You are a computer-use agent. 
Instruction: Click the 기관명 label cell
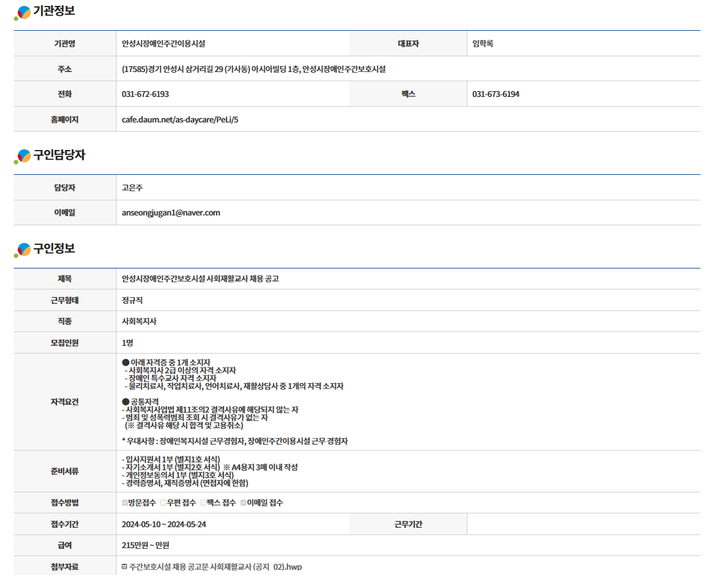click(65, 44)
